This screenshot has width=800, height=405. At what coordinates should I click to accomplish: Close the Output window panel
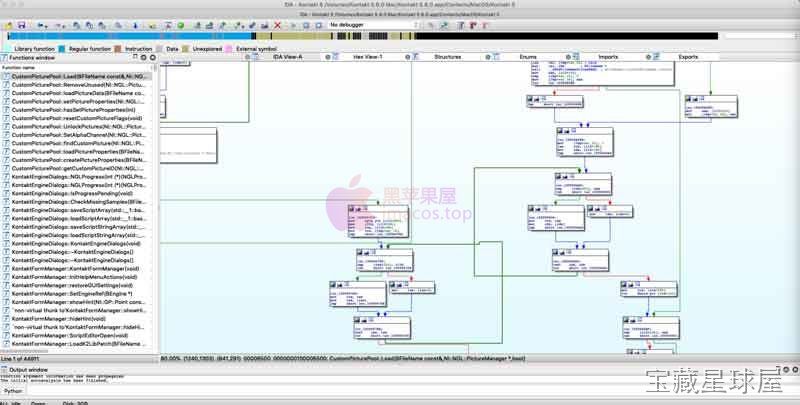coord(794,369)
